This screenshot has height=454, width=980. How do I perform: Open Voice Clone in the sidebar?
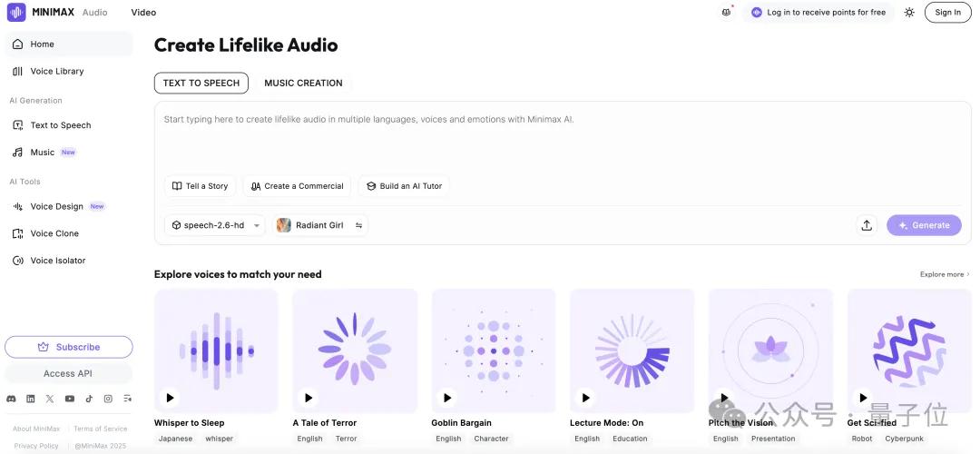[54, 233]
